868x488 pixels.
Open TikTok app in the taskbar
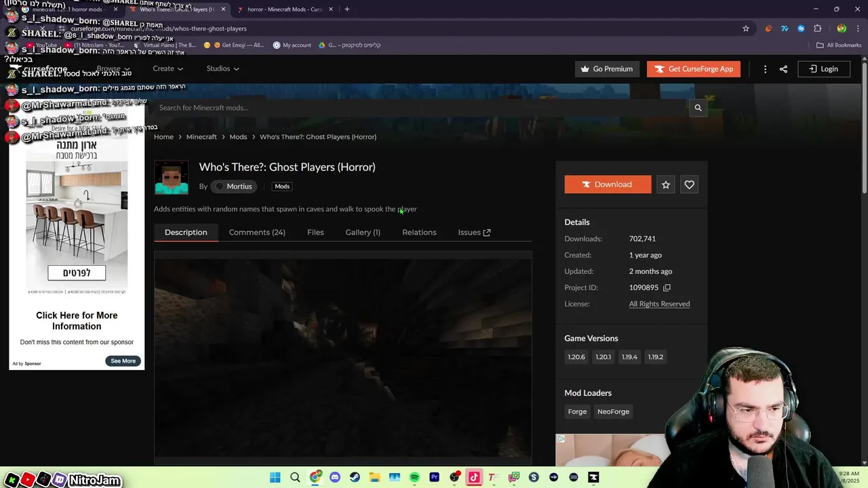[474, 477]
